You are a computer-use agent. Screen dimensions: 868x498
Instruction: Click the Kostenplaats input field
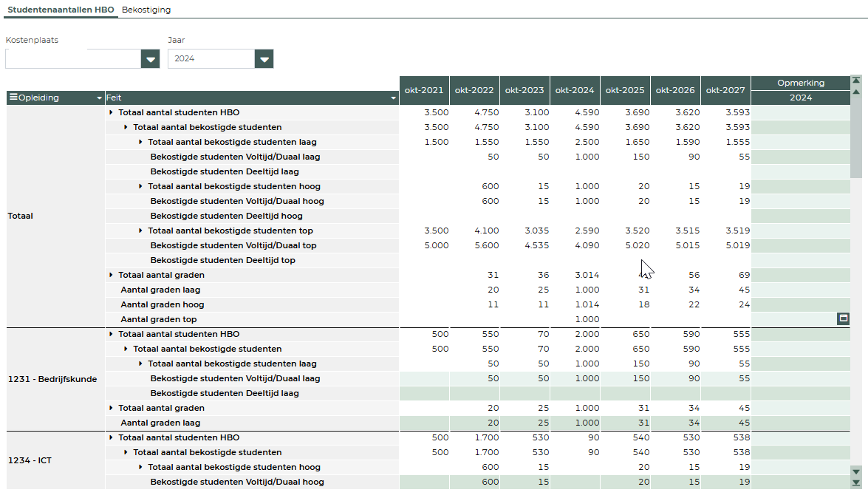point(72,59)
